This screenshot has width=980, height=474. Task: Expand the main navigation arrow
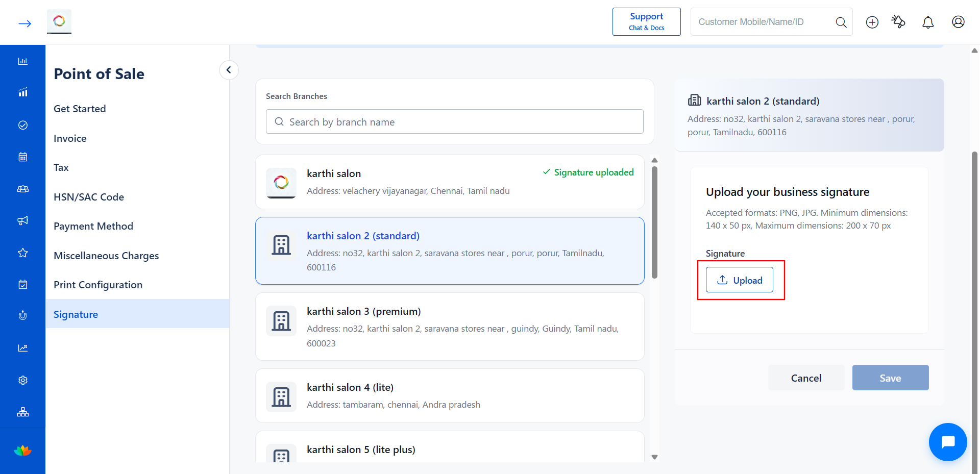coord(24,23)
